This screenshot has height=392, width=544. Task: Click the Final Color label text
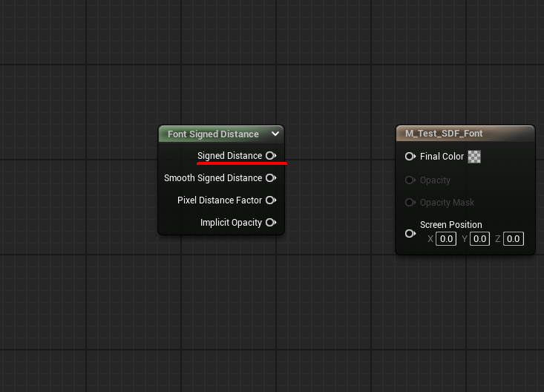click(442, 157)
